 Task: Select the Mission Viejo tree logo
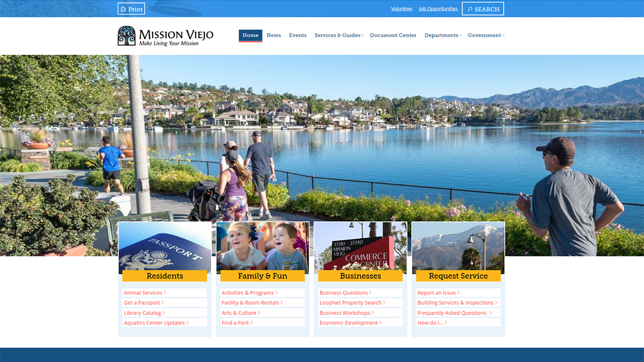126,36
